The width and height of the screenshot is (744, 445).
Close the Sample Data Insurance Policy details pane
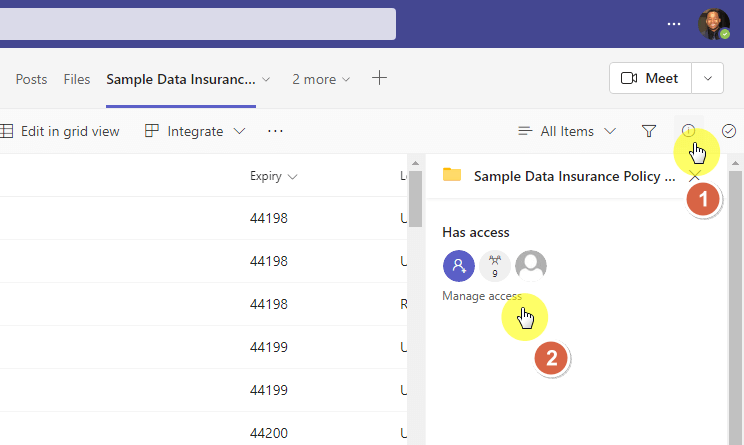pyautogui.click(x=694, y=176)
